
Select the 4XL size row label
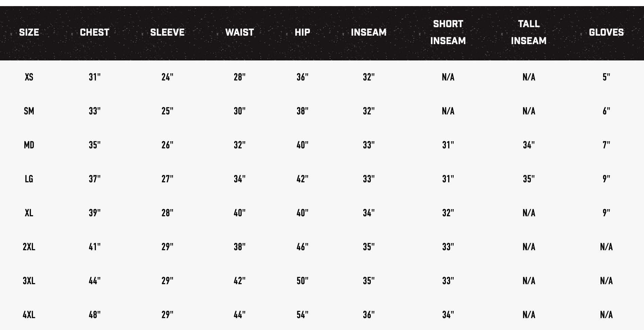(x=29, y=315)
